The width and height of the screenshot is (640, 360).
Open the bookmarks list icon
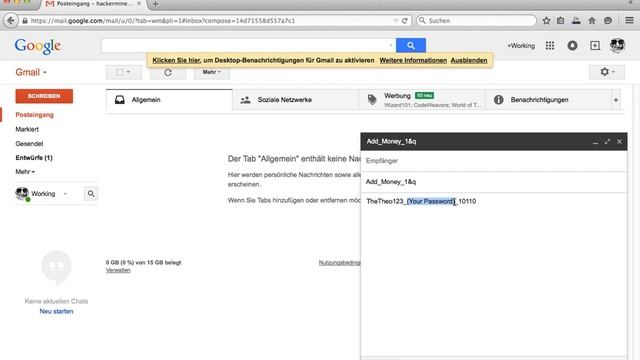coord(560,20)
